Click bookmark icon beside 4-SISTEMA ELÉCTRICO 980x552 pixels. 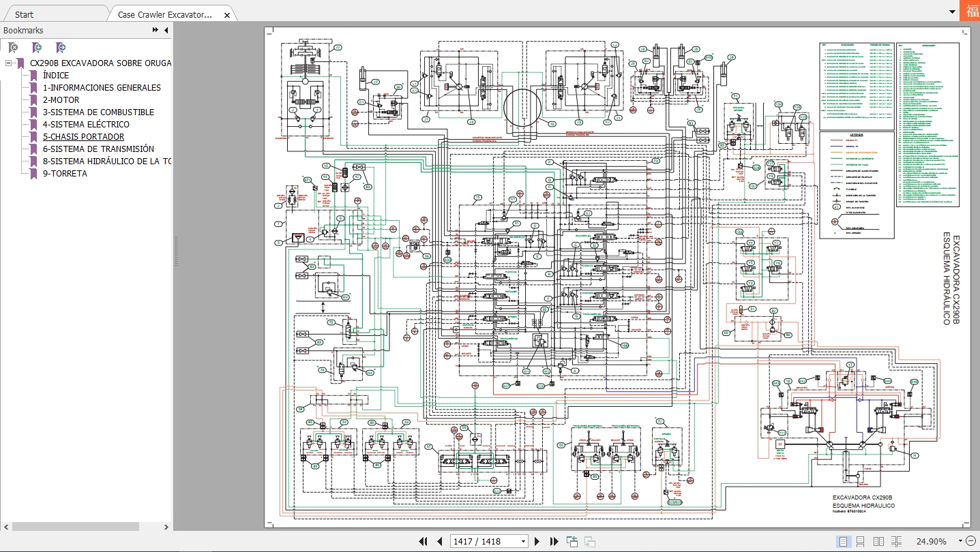[x=33, y=125]
